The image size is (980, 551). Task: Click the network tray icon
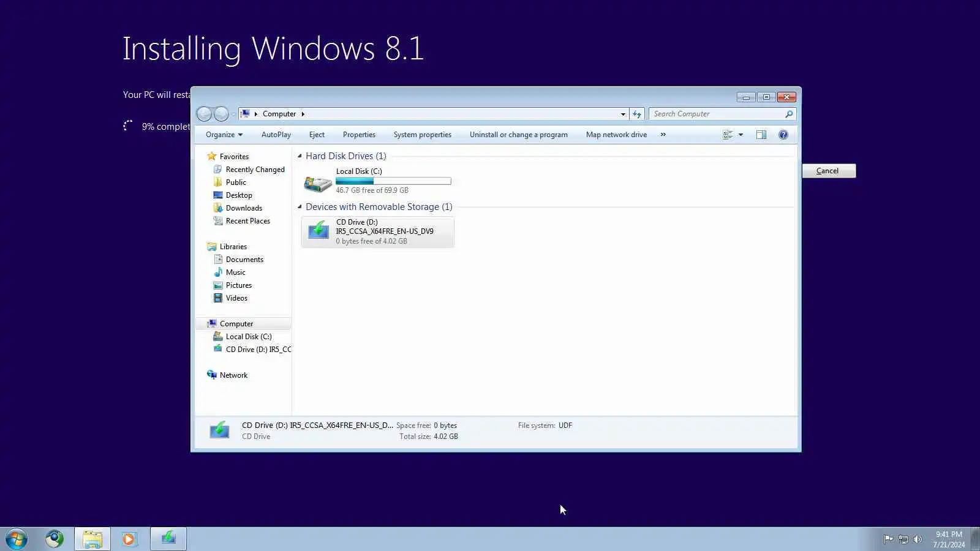903,539
